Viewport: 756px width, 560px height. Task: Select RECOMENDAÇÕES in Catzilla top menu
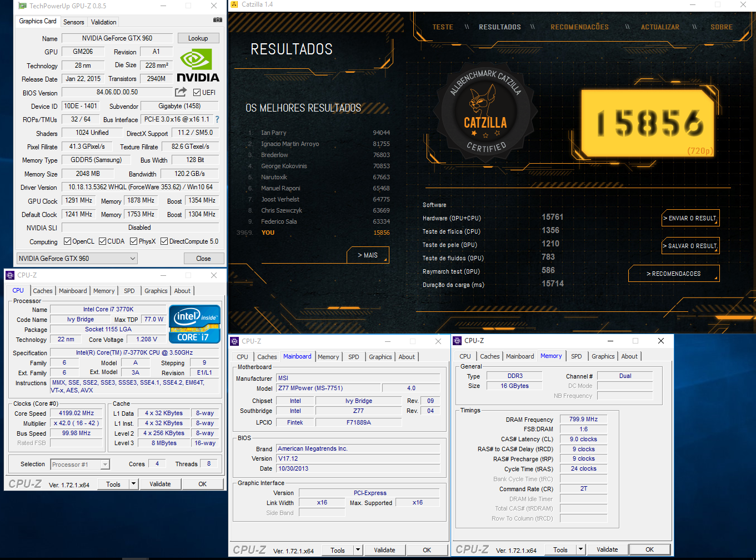click(579, 27)
